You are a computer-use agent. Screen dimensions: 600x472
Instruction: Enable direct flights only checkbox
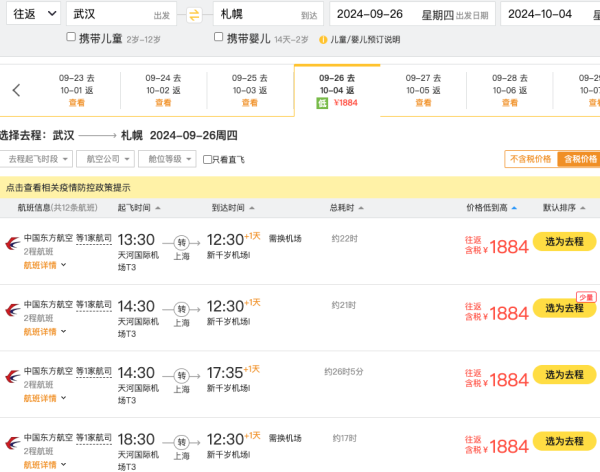pyautogui.click(x=207, y=159)
